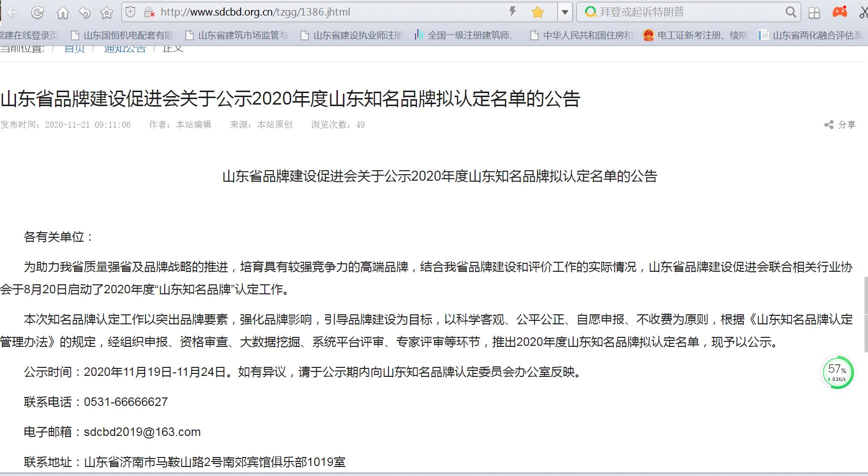868x476 pixels.
Task: Click the green 57% speed indicator circle
Action: coord(837,372)
